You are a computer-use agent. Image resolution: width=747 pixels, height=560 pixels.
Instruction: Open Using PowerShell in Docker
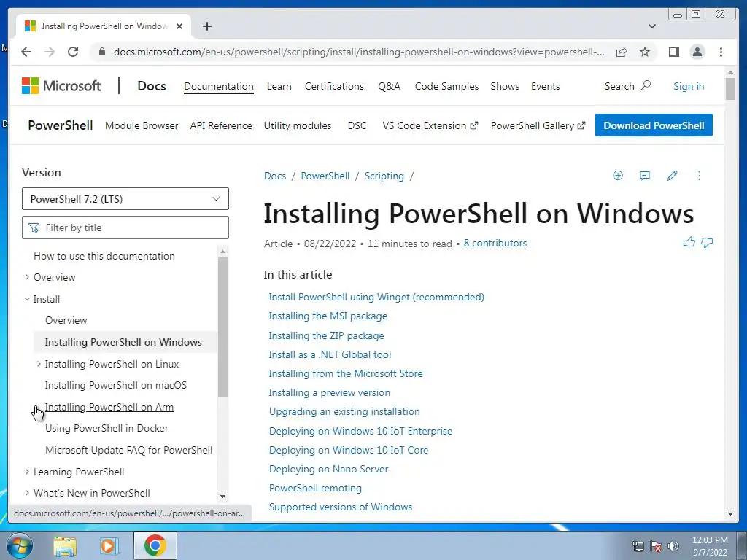[x=107, y=429]
